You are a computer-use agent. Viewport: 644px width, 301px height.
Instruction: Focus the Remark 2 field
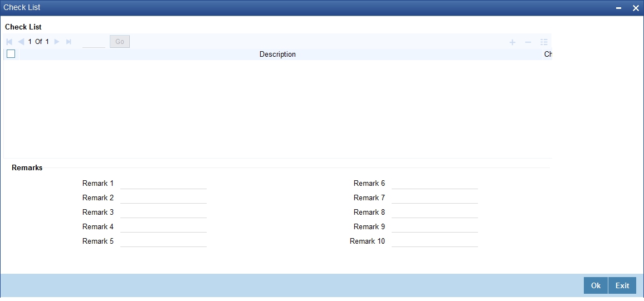pyautogui.click(x=163, y=198)
